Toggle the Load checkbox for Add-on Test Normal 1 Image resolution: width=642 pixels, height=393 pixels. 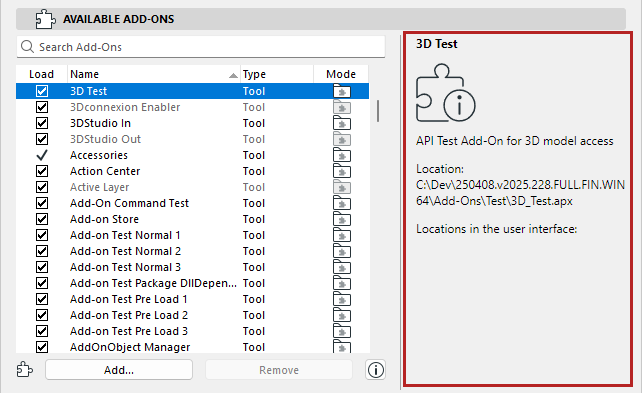coord(42,235)
